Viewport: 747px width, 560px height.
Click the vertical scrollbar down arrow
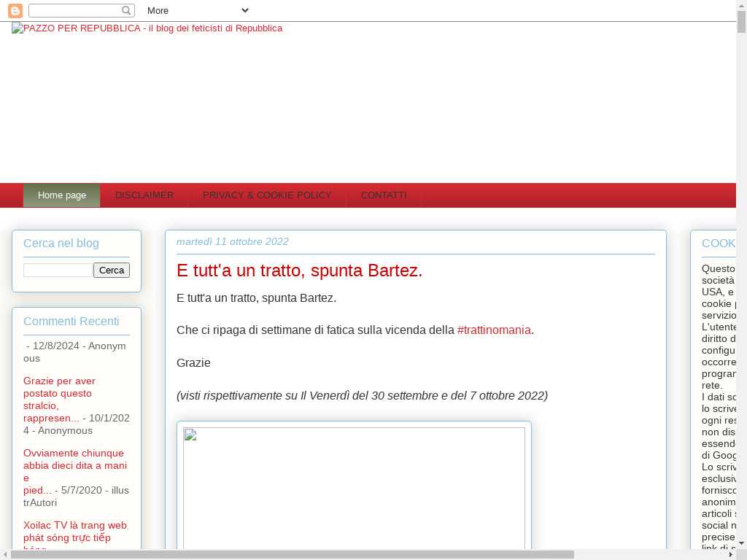741,543
